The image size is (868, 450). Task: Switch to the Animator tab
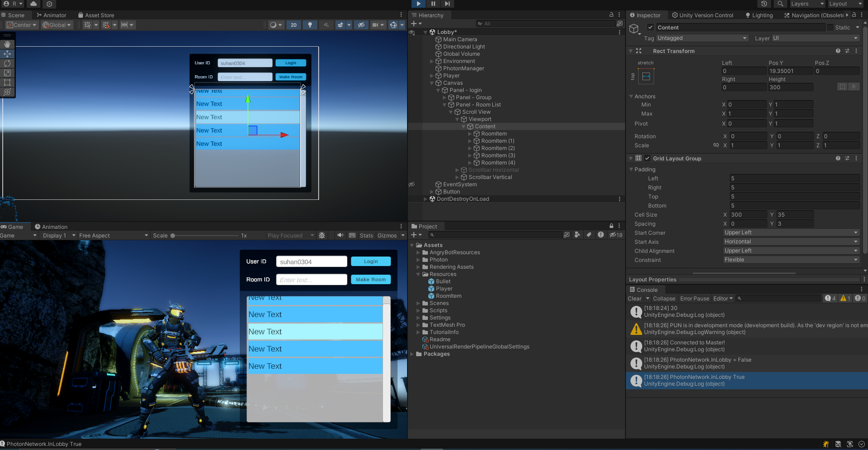point(51,15)
